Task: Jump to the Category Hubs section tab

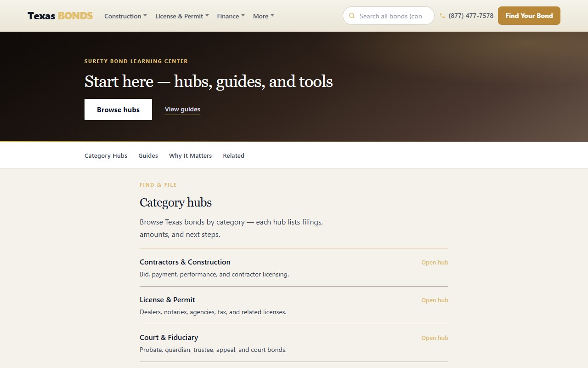Action: pos(106,155)
